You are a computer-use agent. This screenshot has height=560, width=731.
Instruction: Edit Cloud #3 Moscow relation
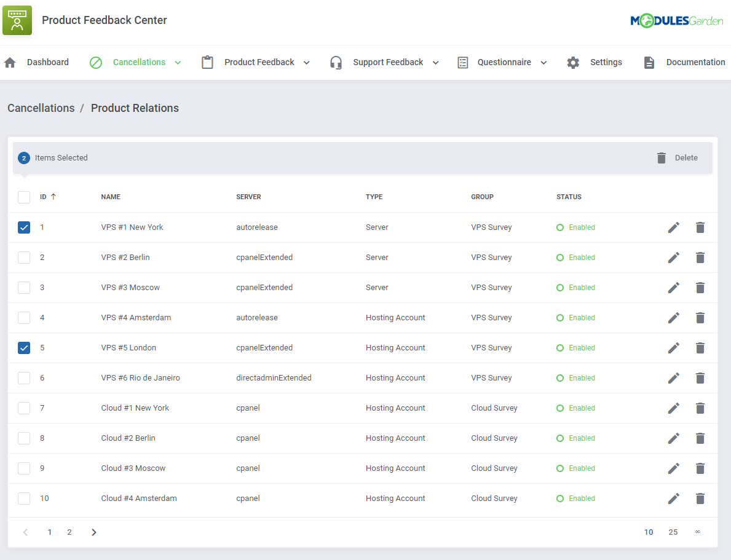pyautogui.click(x=674, y=468)
